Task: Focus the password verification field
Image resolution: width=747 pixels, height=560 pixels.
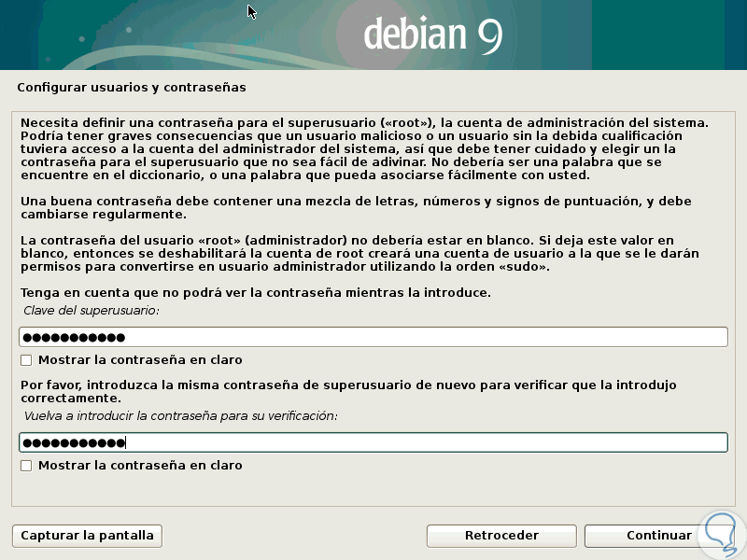Action: (373, 442)
